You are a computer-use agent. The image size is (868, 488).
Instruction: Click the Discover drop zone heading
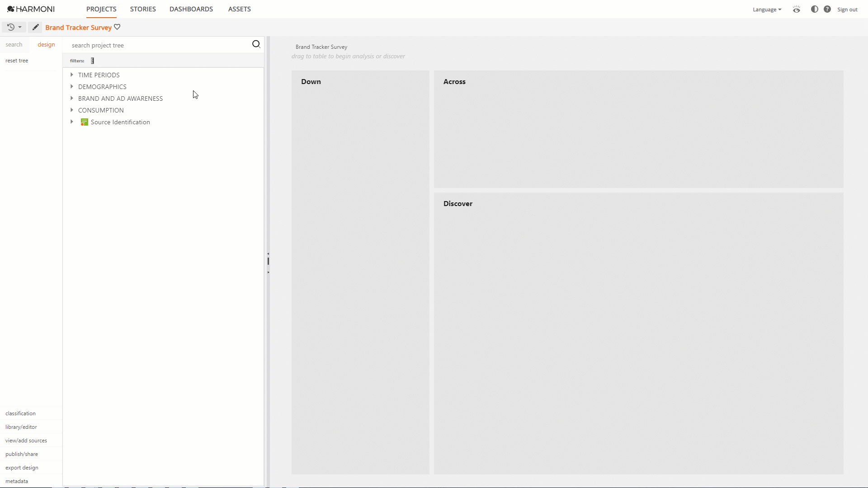(458, 204)
